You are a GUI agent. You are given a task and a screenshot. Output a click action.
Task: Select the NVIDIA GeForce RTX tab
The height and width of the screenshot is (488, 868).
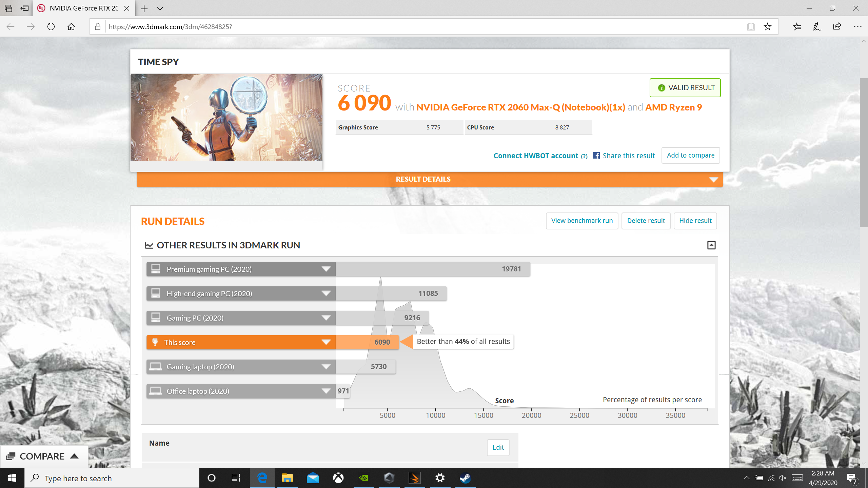84,8
